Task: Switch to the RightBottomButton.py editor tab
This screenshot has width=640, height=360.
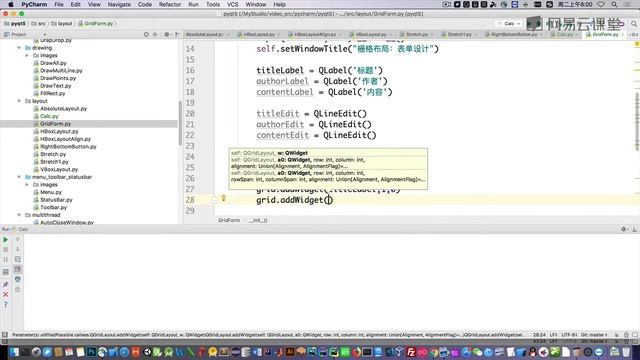Action: point(513,35)
